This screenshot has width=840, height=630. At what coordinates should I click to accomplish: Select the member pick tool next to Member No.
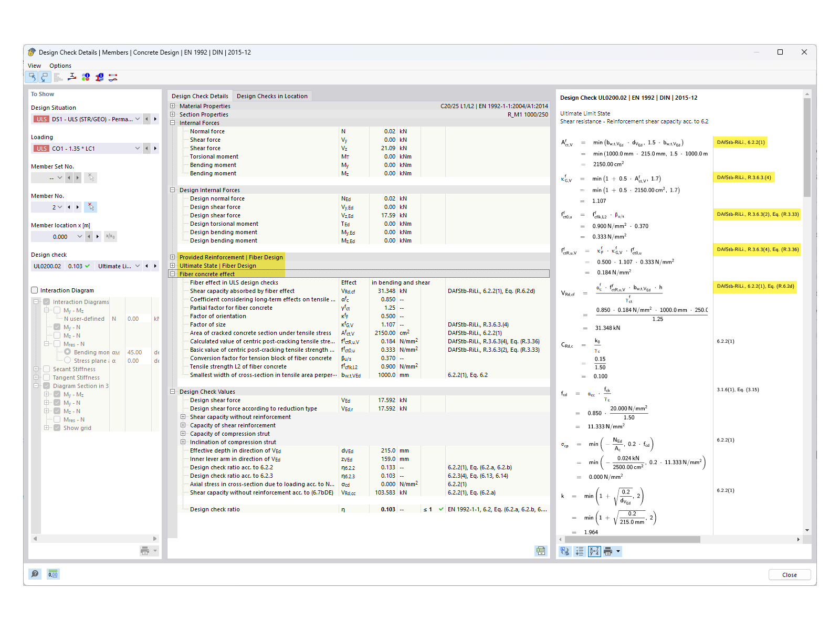pos(90,207)
